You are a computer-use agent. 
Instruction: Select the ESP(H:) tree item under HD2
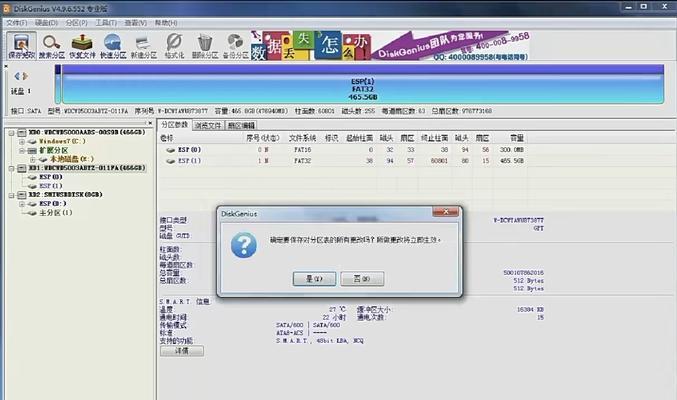click(x=53, y=204)
